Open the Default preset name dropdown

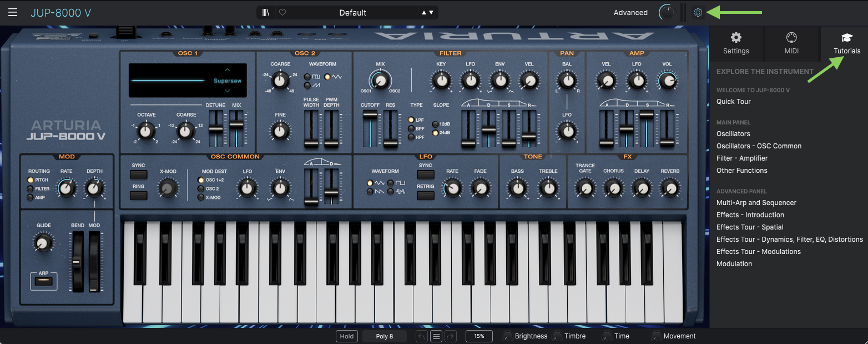coord(353,12)
